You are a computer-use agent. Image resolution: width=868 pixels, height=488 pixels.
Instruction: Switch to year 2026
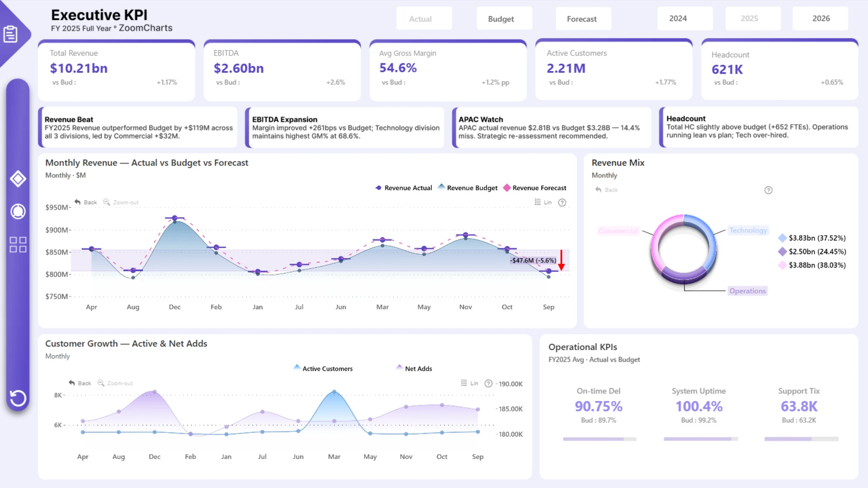(x=821, y=19)
